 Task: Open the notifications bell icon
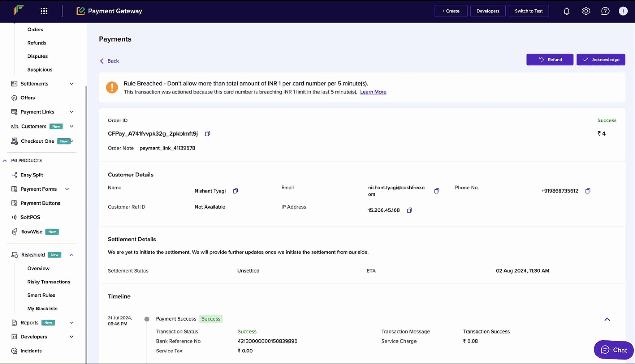click(566, 11)
